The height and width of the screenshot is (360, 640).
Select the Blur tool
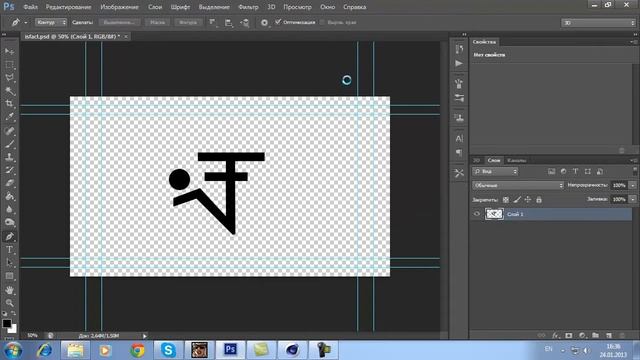[9, 209]
